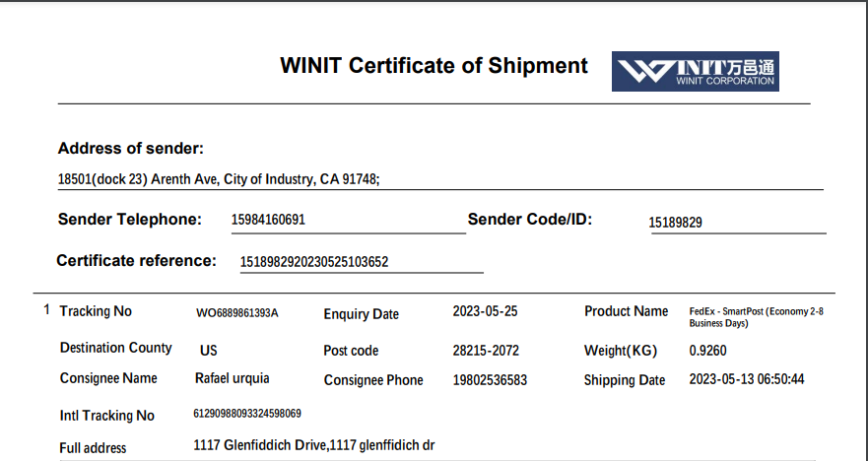Click the WINIT Corporation logo

click(x=695, y=71)
